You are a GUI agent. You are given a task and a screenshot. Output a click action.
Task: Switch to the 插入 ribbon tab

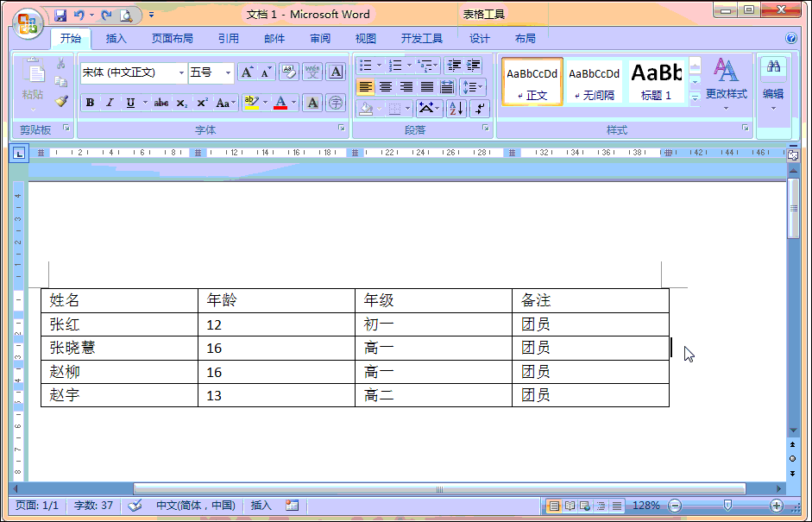click(116, 38)
